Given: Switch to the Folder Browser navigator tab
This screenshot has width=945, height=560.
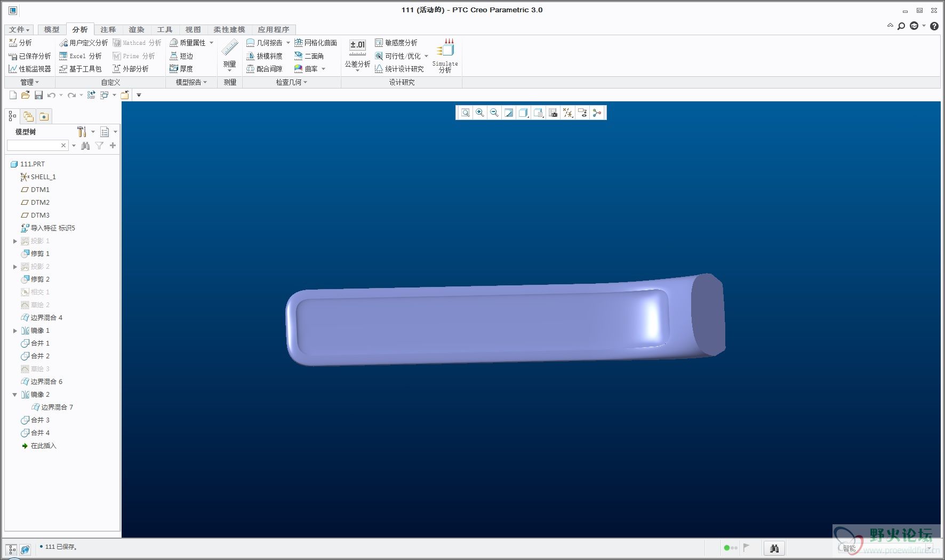Looking at the screenshot, I should point(28,116).
